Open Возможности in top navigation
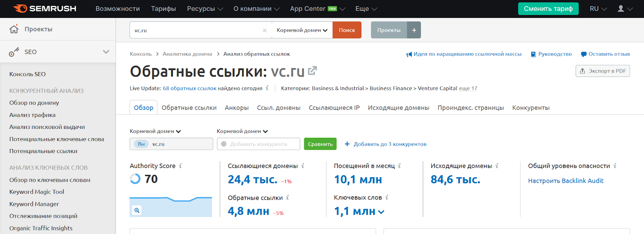 click(118, 8)
